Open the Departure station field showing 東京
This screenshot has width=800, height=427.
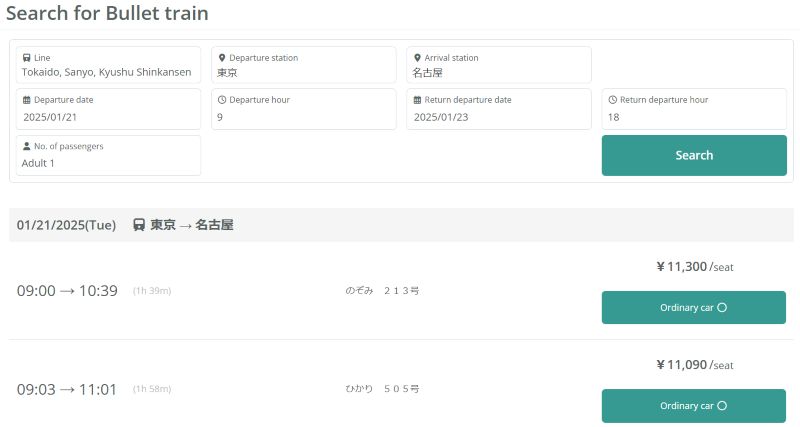point(304,65)
